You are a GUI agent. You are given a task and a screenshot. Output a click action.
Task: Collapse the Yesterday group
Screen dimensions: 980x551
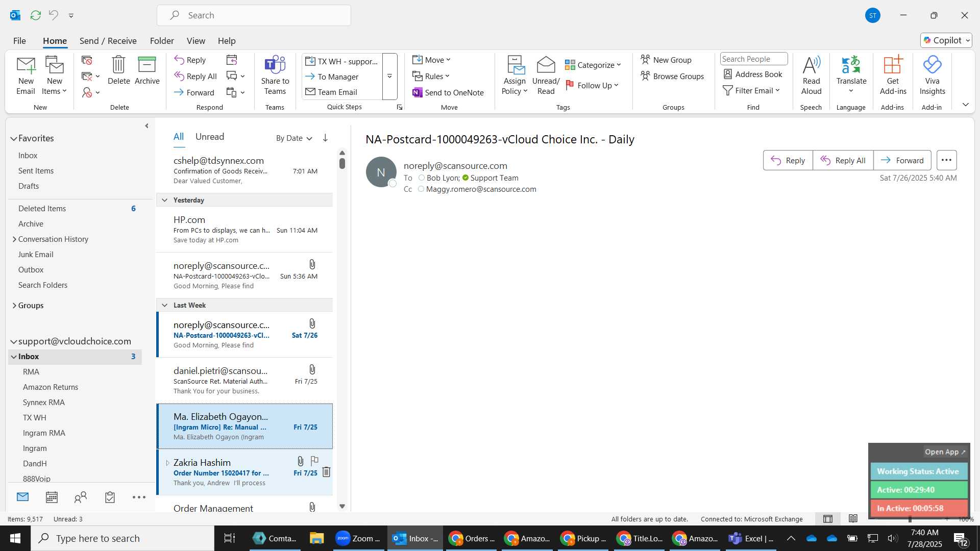point(164,200)
